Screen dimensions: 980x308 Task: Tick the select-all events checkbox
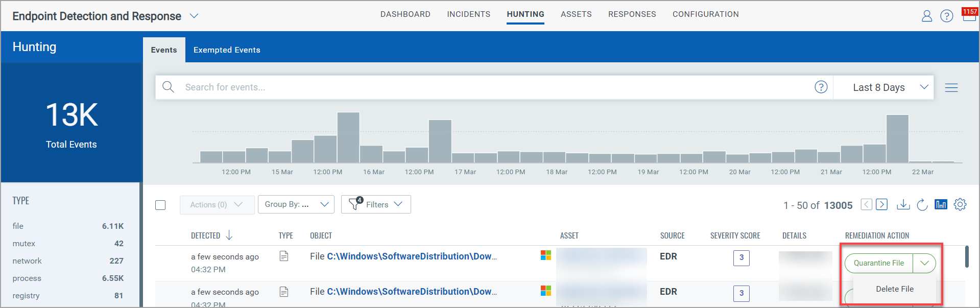click(x=160, y=205)
